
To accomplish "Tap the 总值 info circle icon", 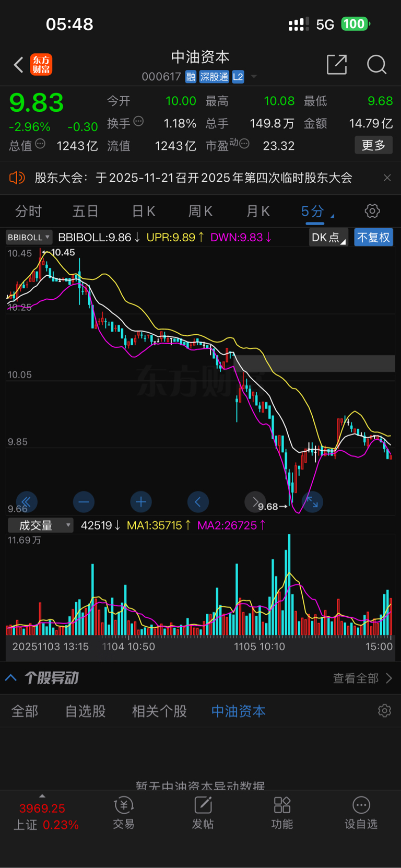I will tap(40, 144).
